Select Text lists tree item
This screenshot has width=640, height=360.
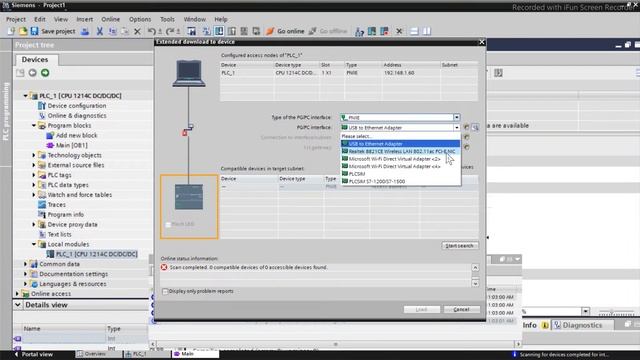(59, 234)
